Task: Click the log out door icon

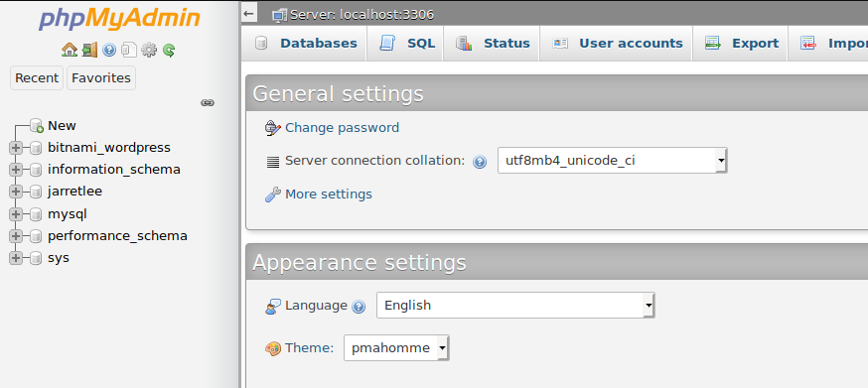Action: tap(89, 51)
